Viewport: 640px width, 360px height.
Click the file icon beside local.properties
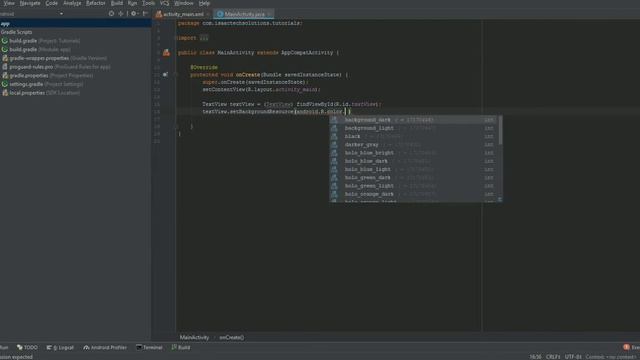click(5, 93)
